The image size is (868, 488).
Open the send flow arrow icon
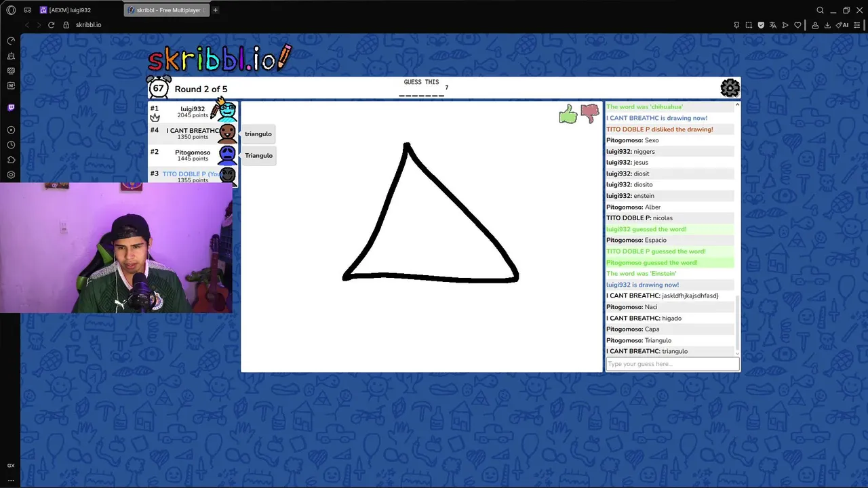(785, 25)
